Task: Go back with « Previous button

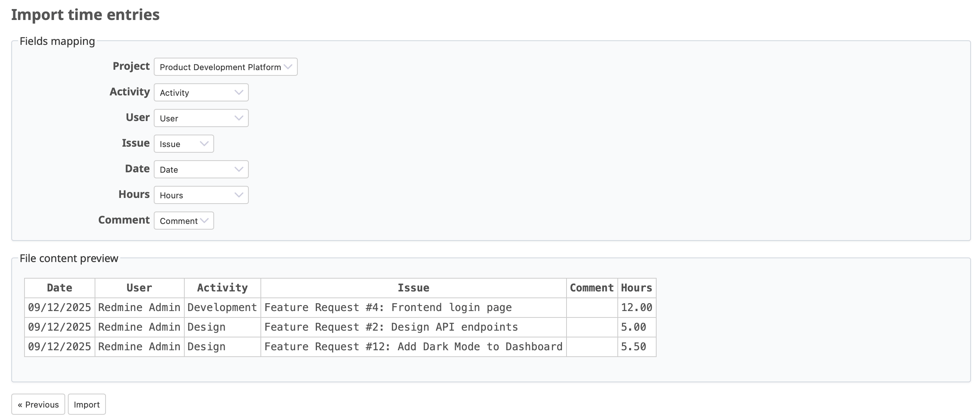Action: pyautogui.click(x=38, y=404)
